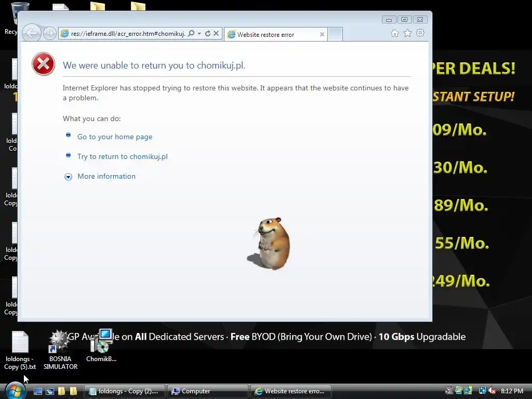Go forward with the IE forward arrow
This screenshot has width=532, height=399.
(x=50, y=33)
